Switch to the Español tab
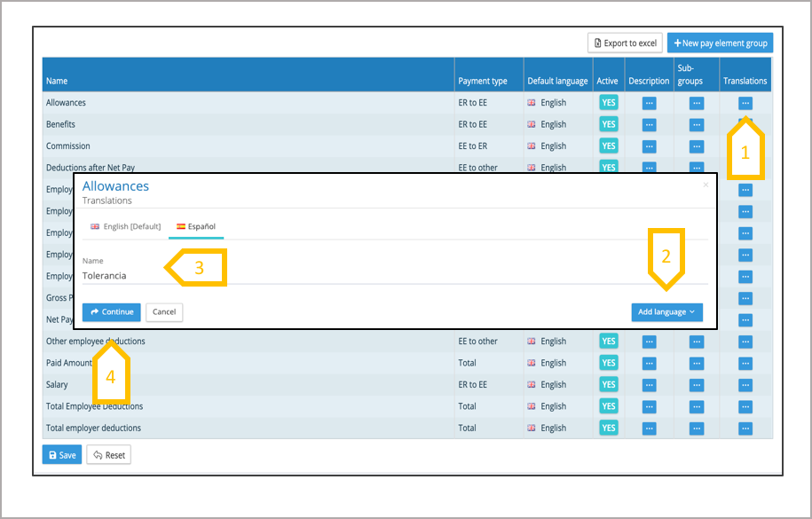This screenshot has width=812, height=519. click(x=196, y=227)
